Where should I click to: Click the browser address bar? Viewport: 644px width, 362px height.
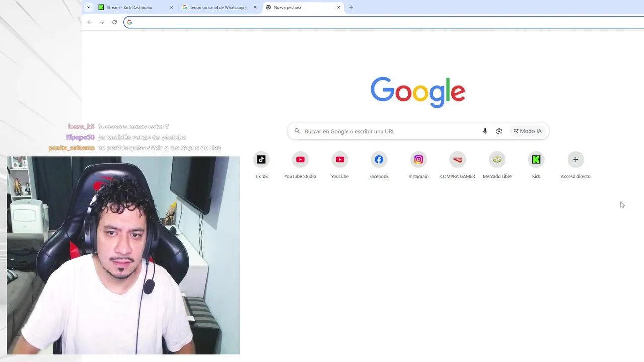click(x=385, y=22)
